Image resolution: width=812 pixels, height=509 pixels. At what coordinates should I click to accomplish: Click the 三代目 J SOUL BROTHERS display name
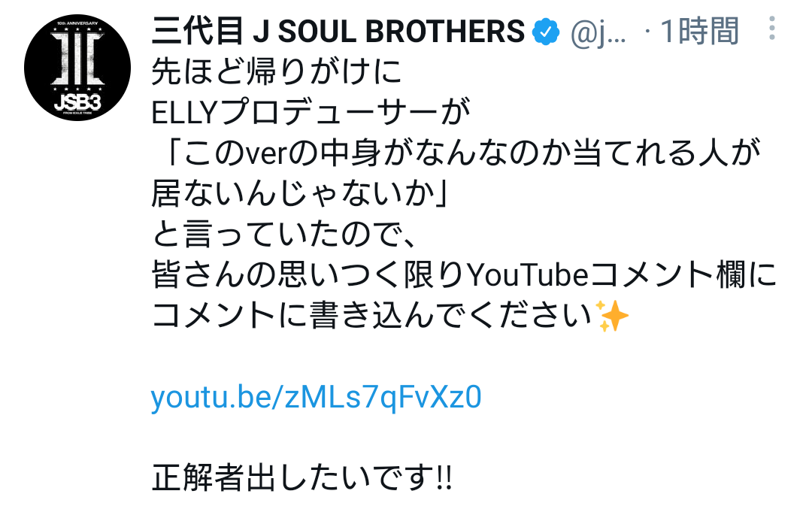[x=338, y=31]
